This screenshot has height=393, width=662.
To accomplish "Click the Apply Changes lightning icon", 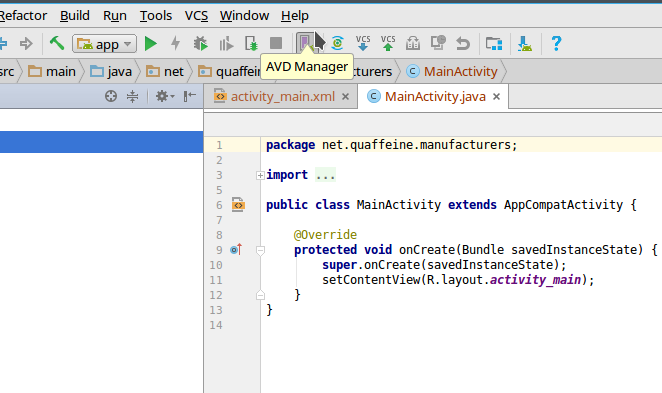I will point(176,43).
